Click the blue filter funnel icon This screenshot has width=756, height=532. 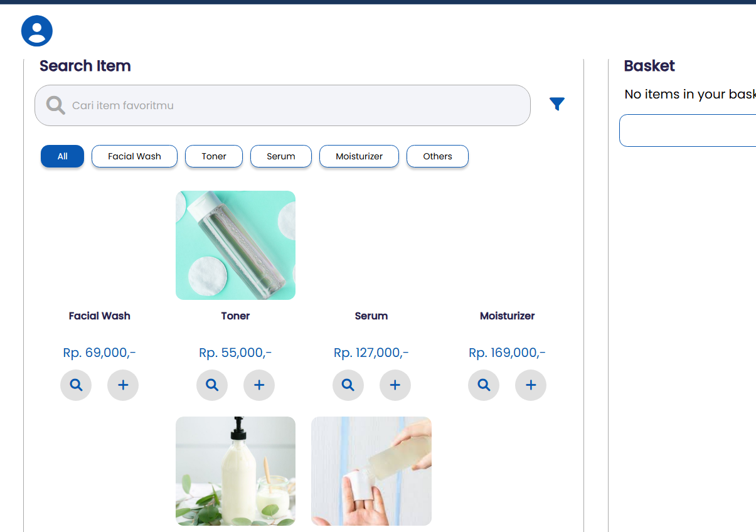pos(557,104)
